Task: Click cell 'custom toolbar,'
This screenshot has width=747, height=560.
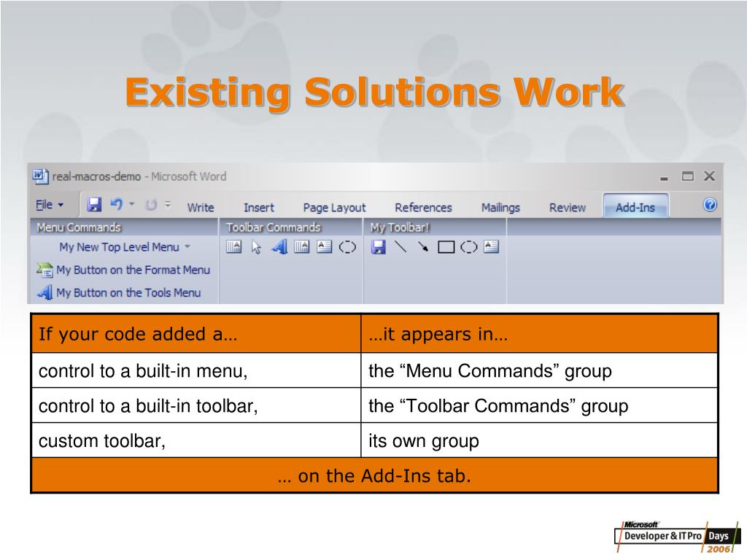Action: point(196,440)
